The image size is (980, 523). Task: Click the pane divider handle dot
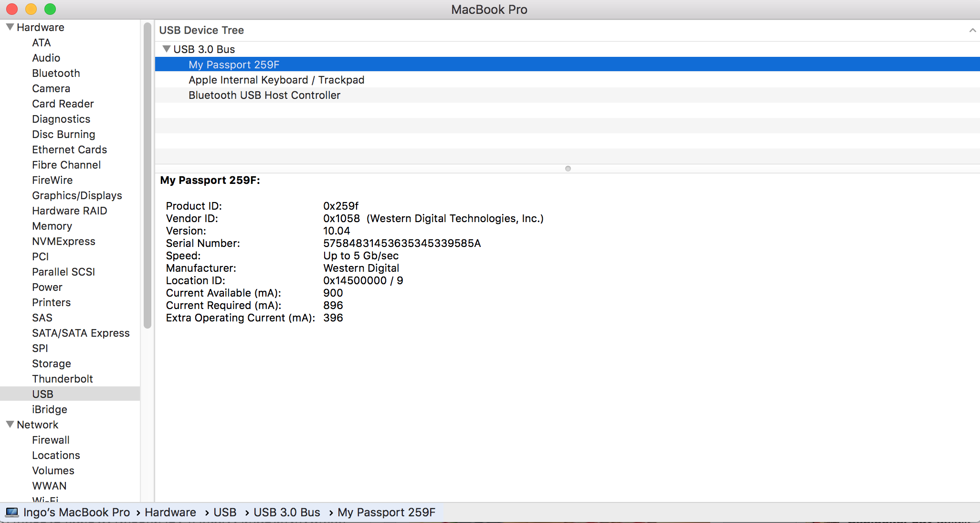tap(568, 169)
